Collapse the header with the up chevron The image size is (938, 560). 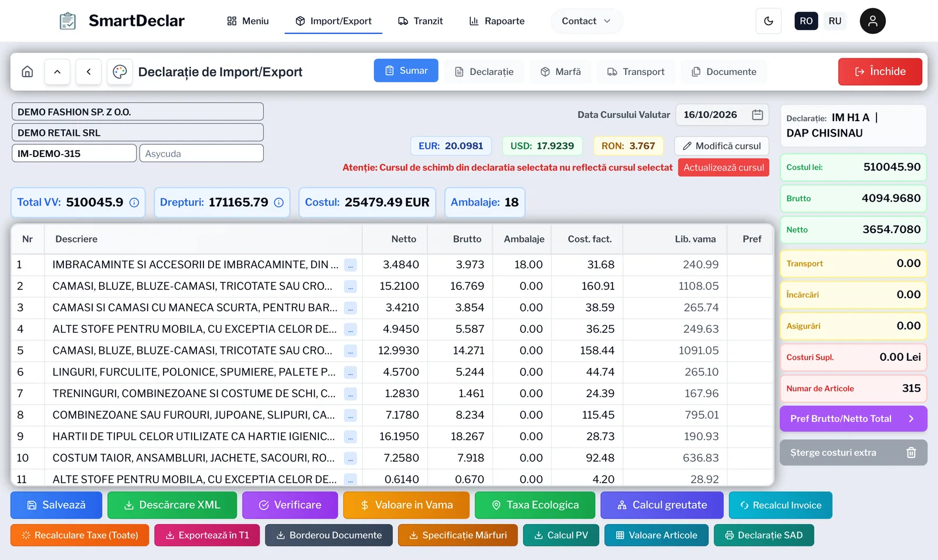click(x=57, y=71)
